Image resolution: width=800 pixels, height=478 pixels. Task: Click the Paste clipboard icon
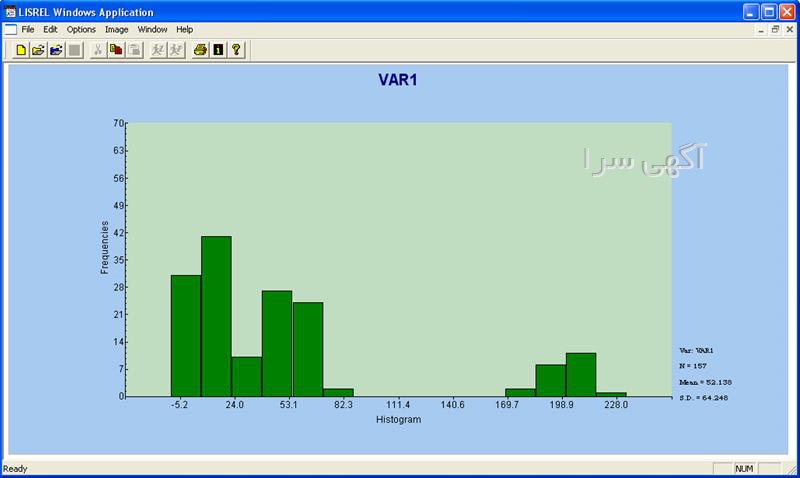(135, 50)
